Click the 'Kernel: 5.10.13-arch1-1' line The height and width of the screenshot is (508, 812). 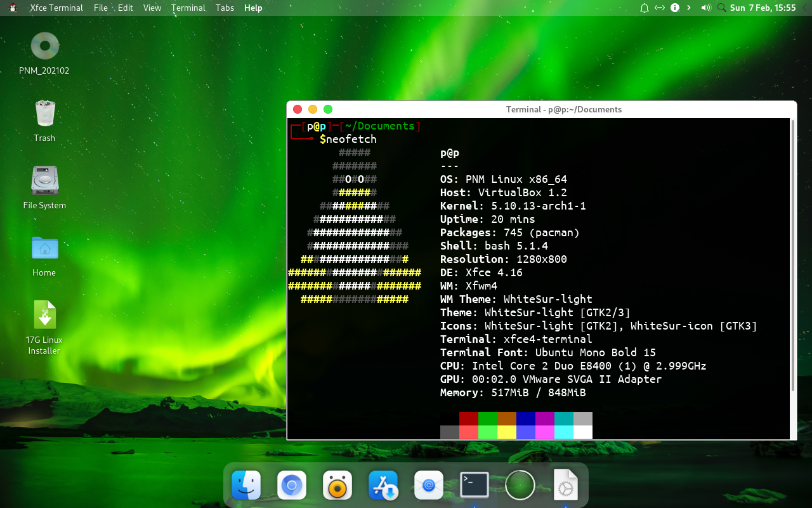coord(513,206)
